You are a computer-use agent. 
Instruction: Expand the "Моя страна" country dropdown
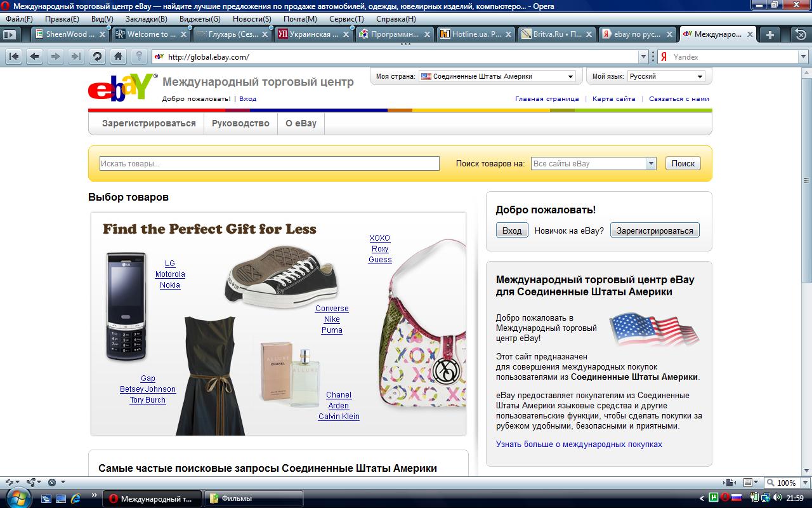coord(497,77)
